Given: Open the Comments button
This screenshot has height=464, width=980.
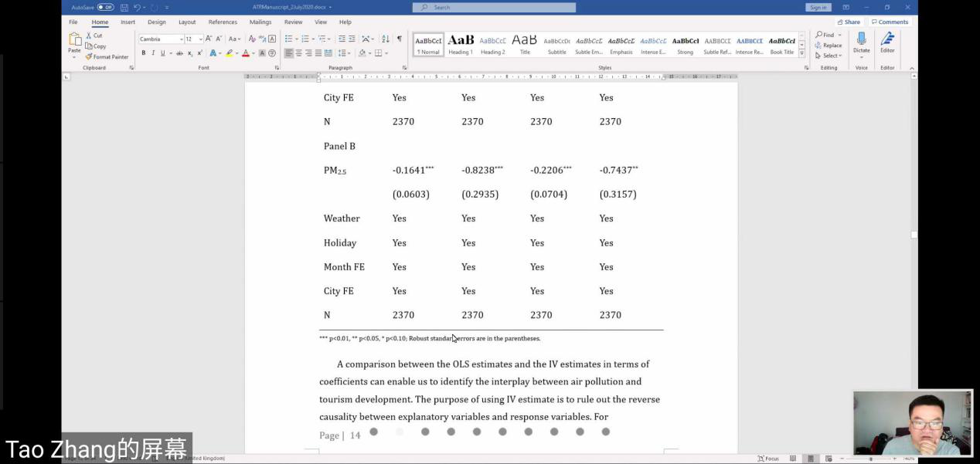Looking at the screenshot, I should click(x=890, y=22).
